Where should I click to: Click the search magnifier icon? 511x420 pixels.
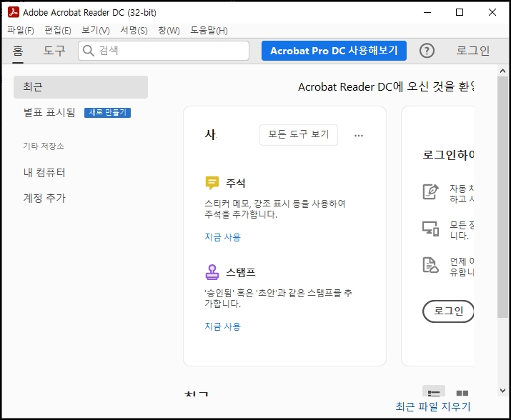click(89, 51)
